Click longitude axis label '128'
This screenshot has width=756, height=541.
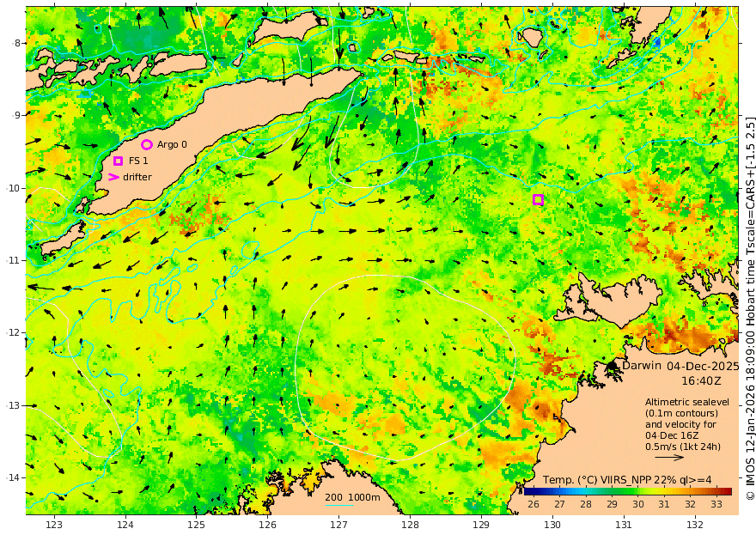point(410,525)
